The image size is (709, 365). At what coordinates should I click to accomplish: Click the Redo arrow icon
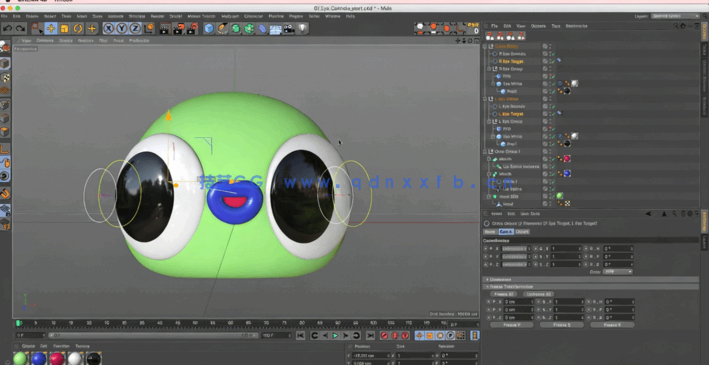[x=20, y=28]
